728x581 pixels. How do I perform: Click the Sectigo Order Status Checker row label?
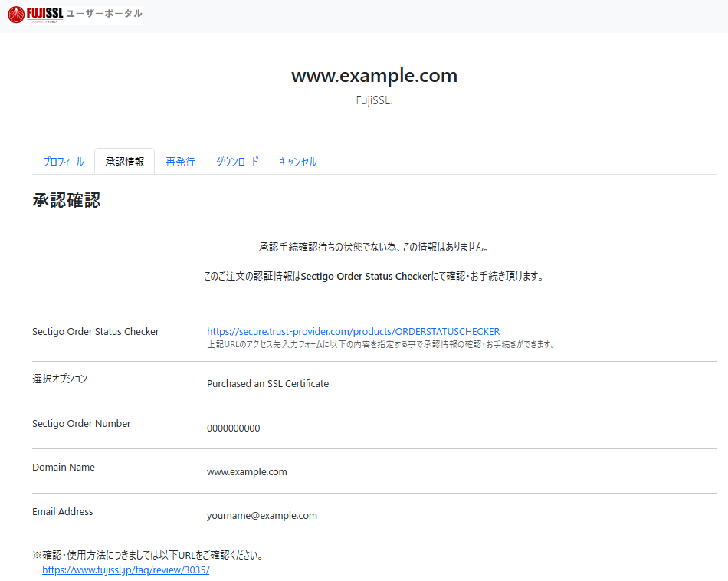pos(95,331)
